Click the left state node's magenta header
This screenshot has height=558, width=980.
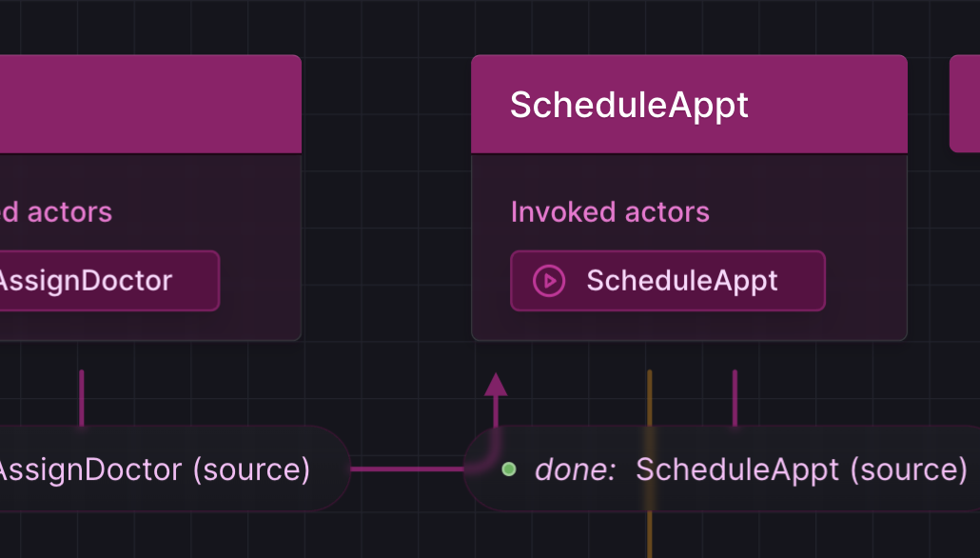143,105
